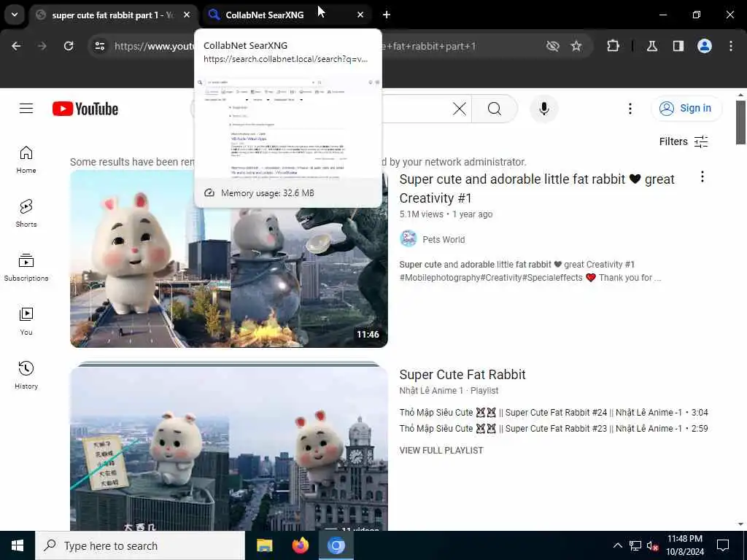Open Subscriptions in YouTube sidebar
Screen dimensions: 747x560
[x=26, y=267]
